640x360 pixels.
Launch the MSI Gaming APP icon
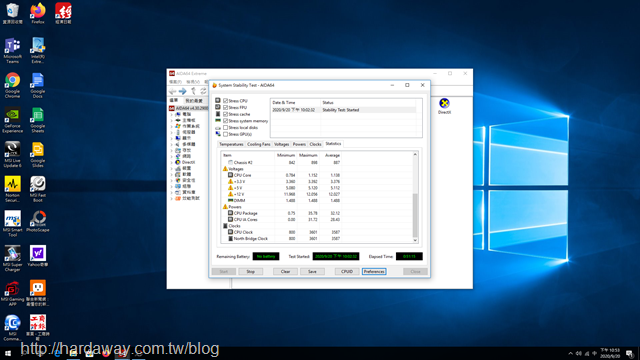coord(12,293)
